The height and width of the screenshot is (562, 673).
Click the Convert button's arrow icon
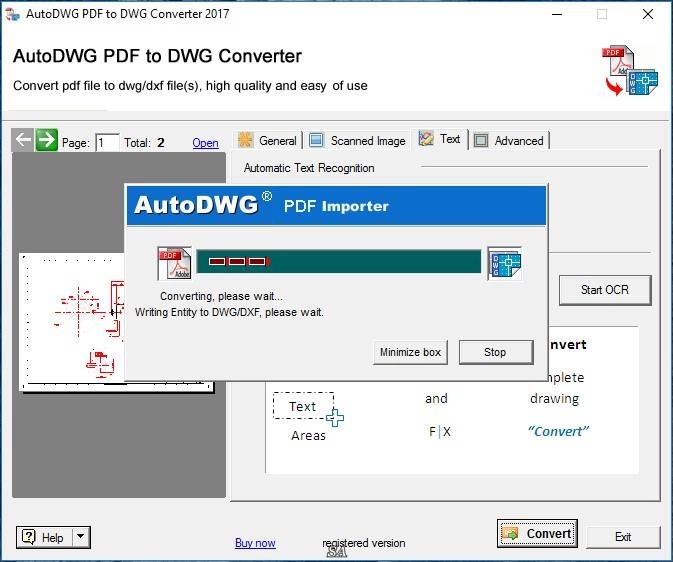point(510,534)
